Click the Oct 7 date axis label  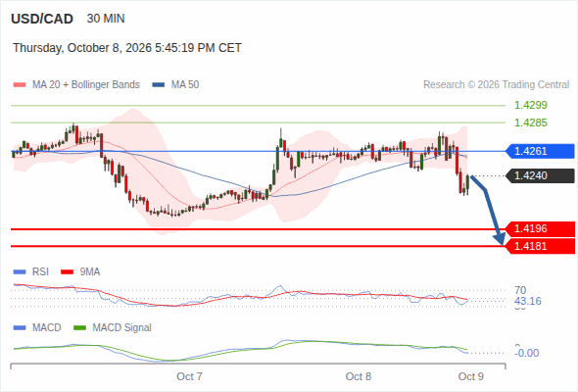pyautogui.click(x=189, y=376)
